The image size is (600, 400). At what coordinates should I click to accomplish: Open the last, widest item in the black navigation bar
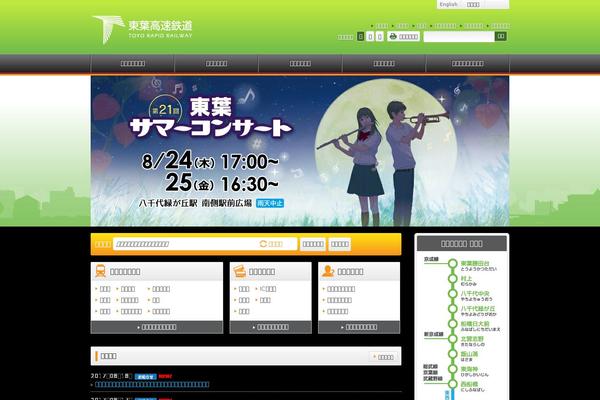468,64
